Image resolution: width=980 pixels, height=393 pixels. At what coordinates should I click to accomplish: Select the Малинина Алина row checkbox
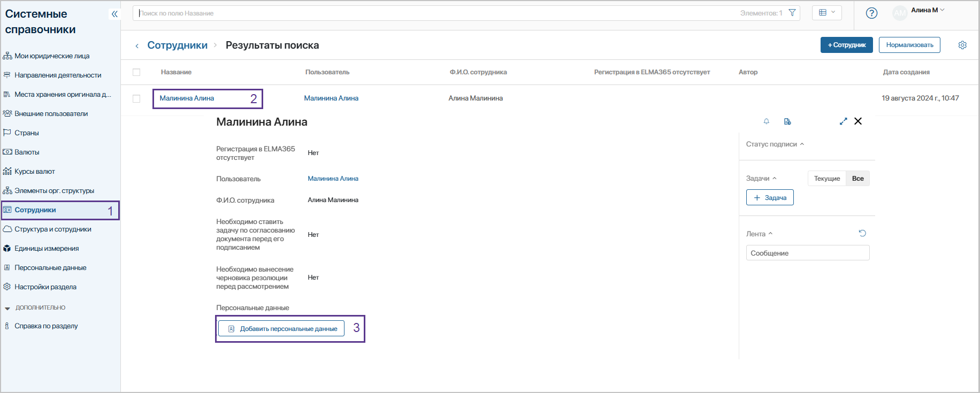pos(136,98)
